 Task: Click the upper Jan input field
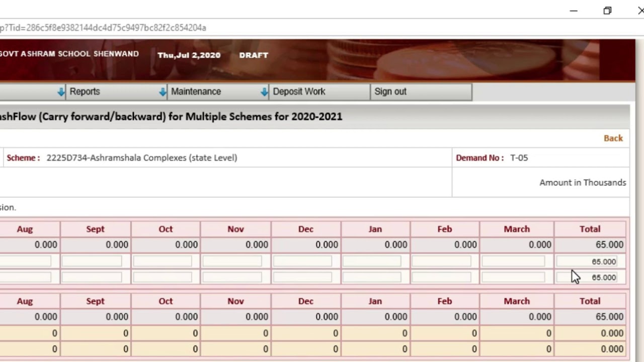pos(372,261)
